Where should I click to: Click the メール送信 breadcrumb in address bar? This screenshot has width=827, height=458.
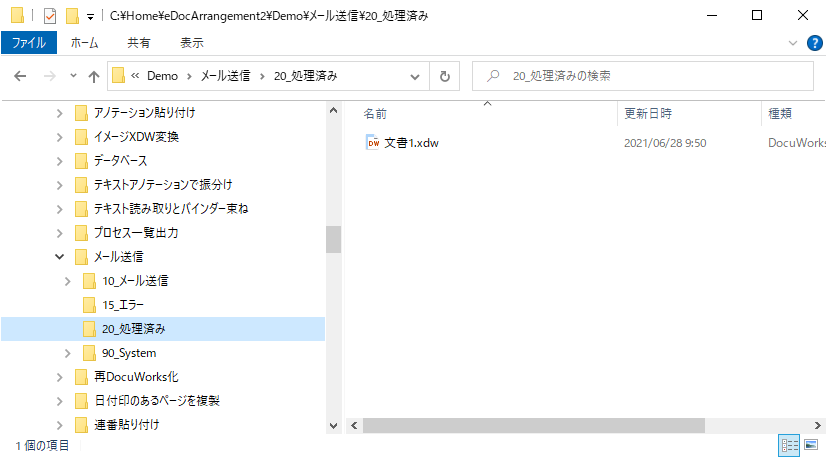click(225, 76)
